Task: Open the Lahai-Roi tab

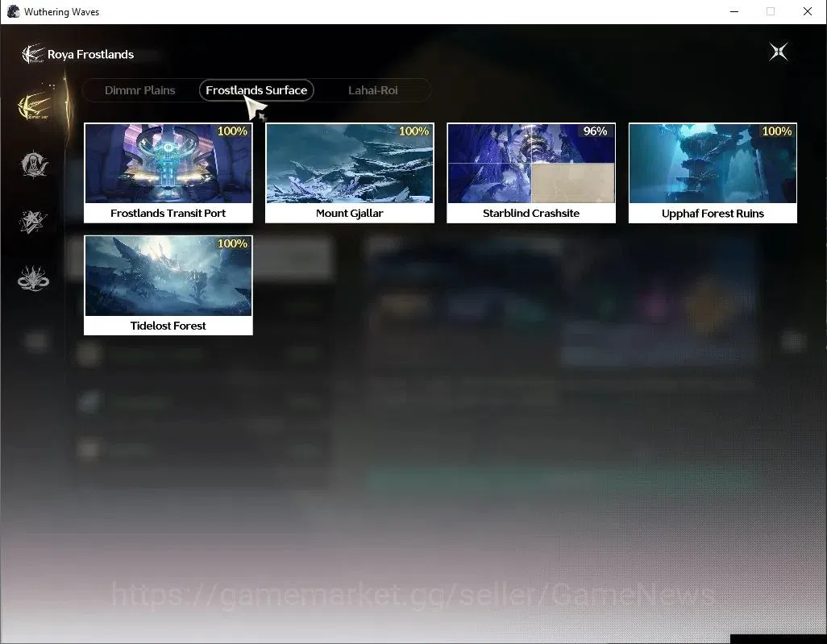Action: tap(373, 90)
